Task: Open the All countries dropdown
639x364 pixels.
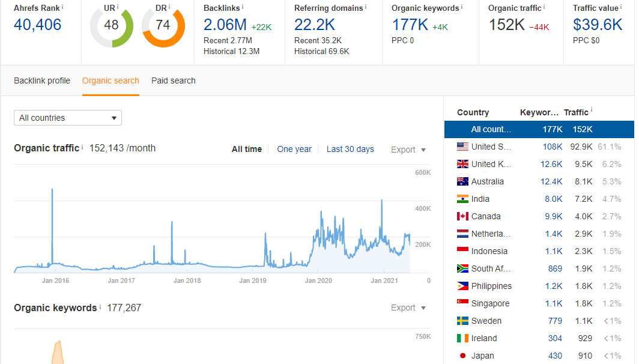Action: pos(67,118)
